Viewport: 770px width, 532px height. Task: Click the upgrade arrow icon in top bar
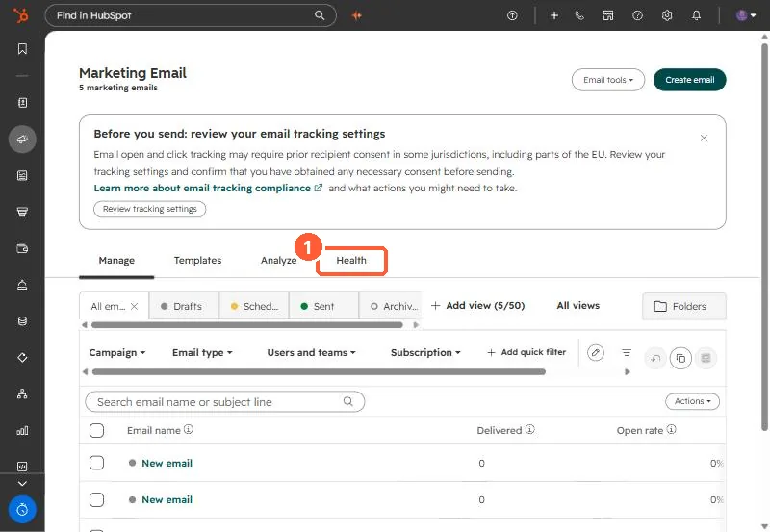512,15
